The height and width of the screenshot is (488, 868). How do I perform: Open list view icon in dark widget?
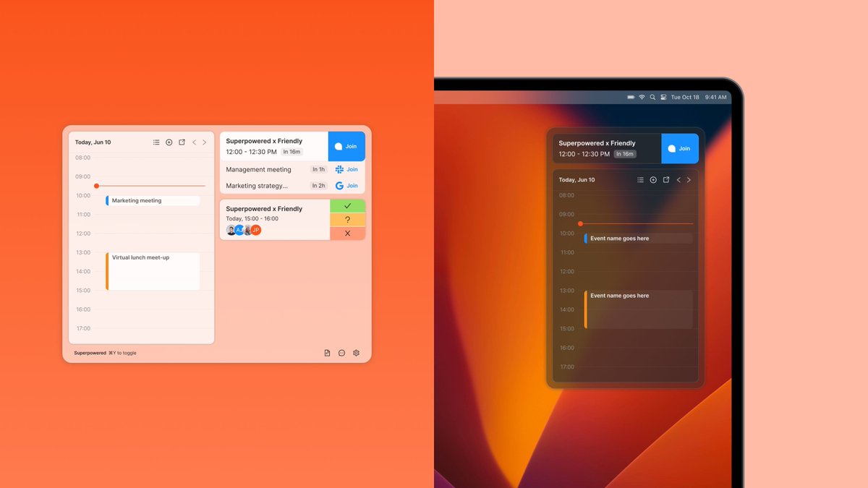(640, 180)
